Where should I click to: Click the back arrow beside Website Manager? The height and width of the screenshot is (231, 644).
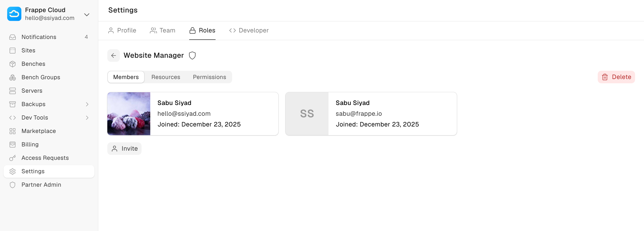(114, 55)
